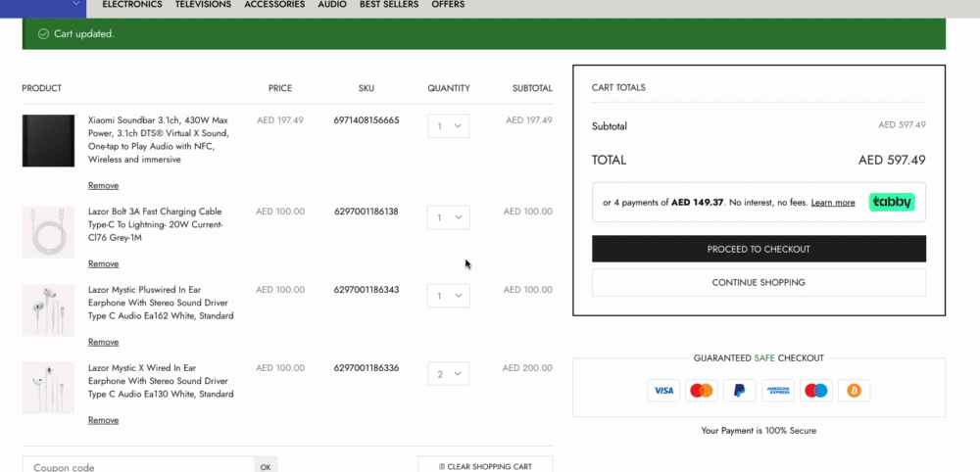Viewport: 980px width, 472px height.
Task: Open quantity dropdown for Lazor Mystic X earphone
Action: tap(448, 374)
